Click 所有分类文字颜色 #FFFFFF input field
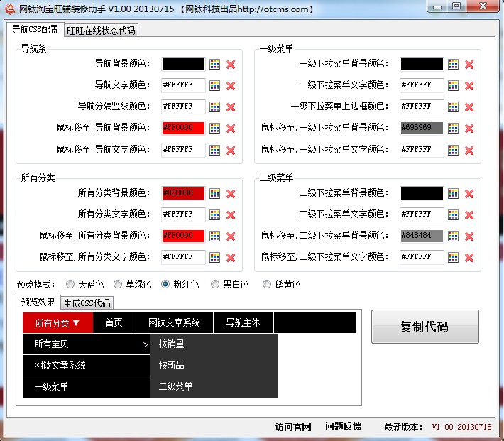Screen dimensions: 504x441 pos(183,214)
